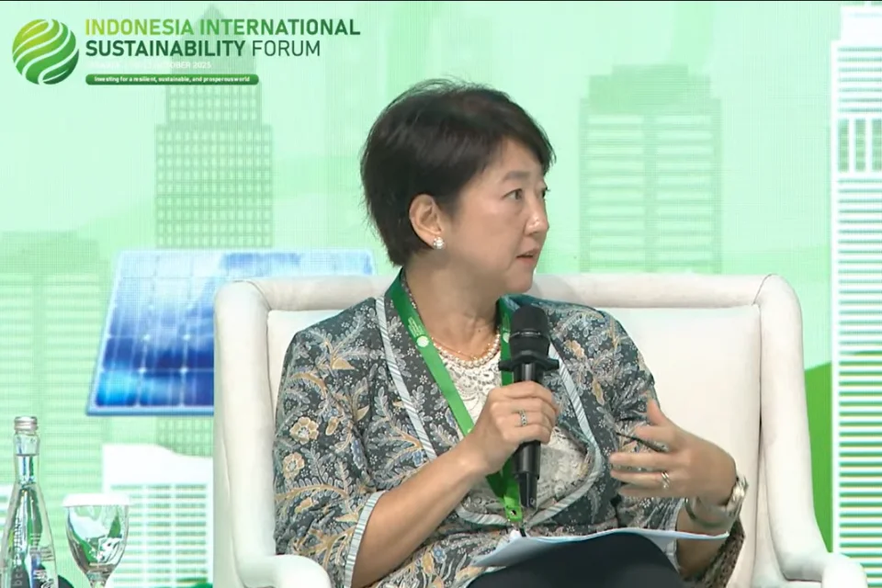The width and height of the screenshot is (882, 588).
Task: Click the "Indonesia International" title text
Action: pos(221,27)
